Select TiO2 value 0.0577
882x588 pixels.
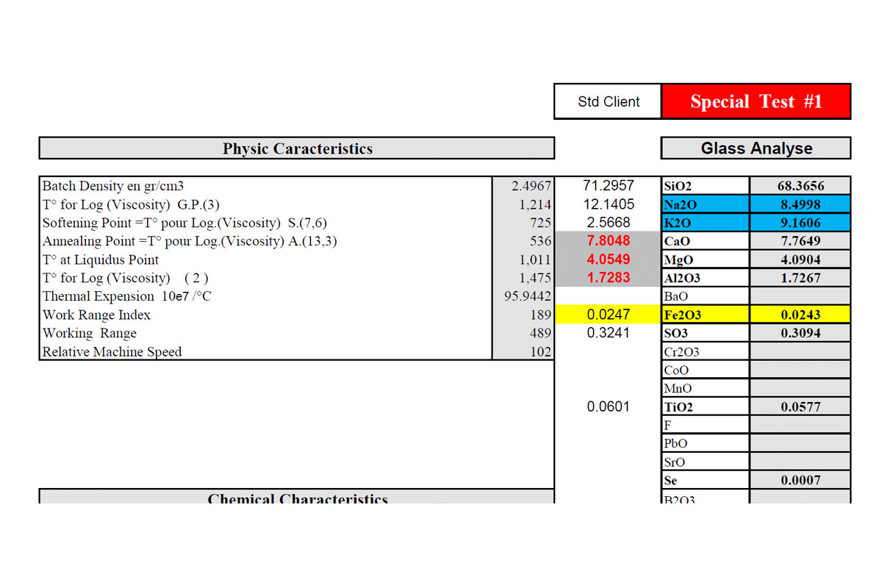click(800, 406)
